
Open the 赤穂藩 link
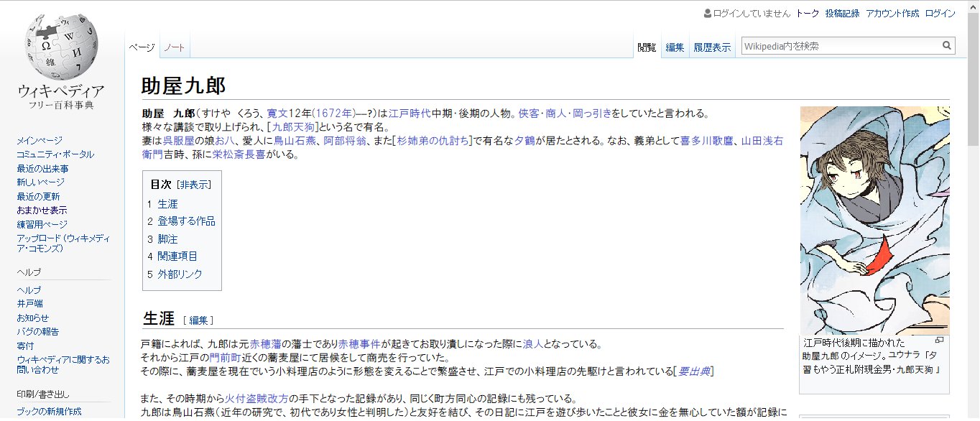pyautogui.click(x=265, y=344)
